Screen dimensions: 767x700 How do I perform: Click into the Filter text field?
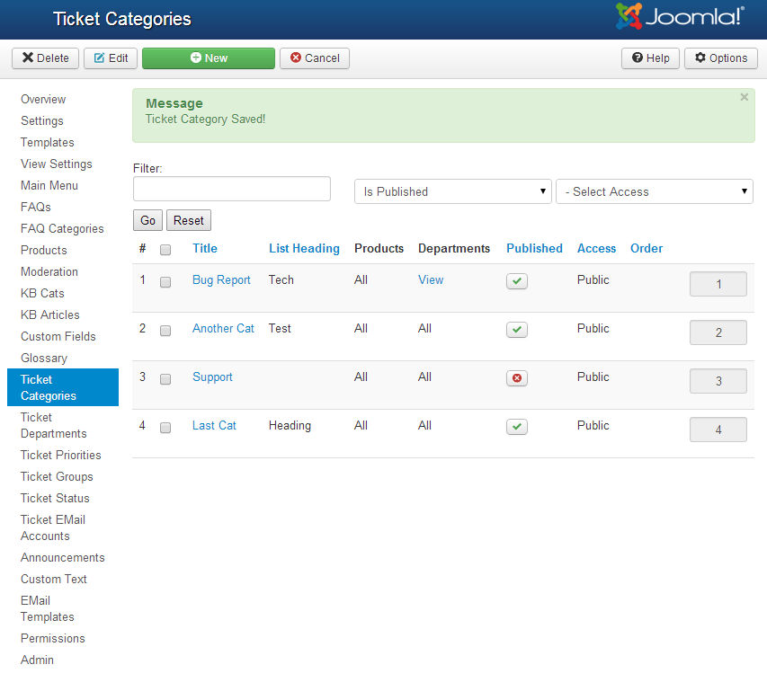pos(231,189)
